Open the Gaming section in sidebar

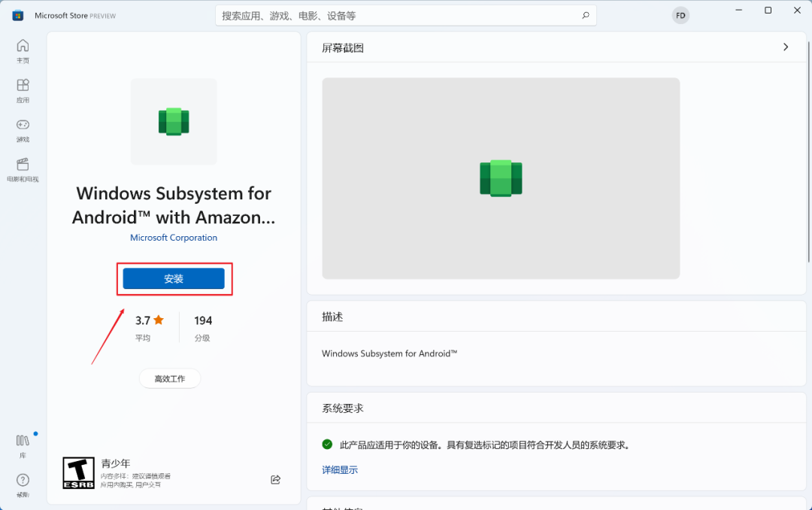point(23,131)
